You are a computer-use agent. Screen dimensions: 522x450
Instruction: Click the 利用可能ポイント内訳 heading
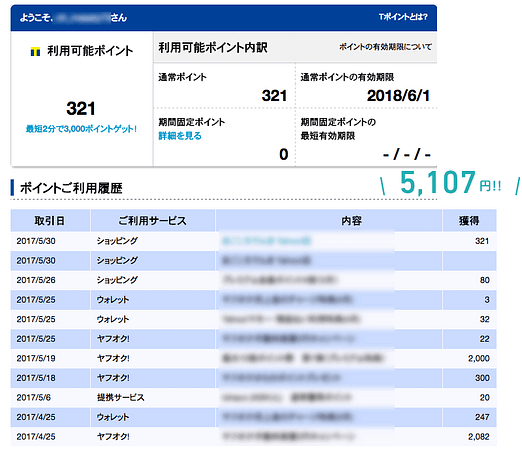coord(213,47)
